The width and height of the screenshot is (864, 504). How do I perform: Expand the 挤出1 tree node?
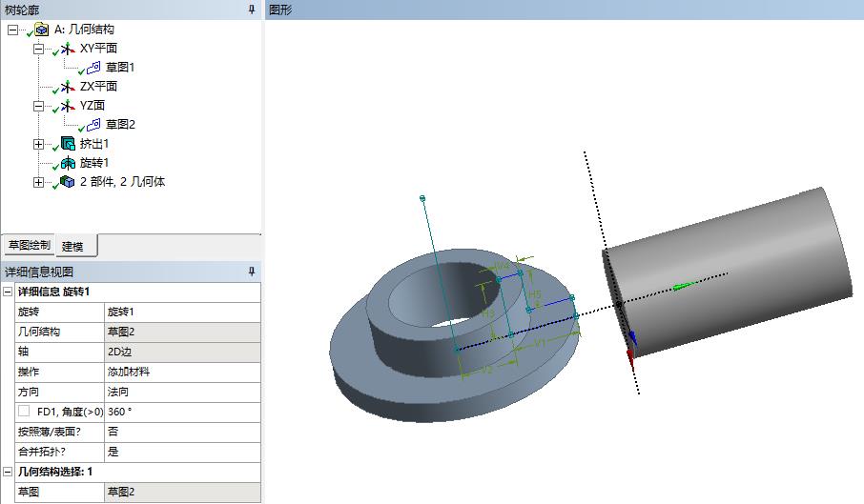click(x=38, y=144)
